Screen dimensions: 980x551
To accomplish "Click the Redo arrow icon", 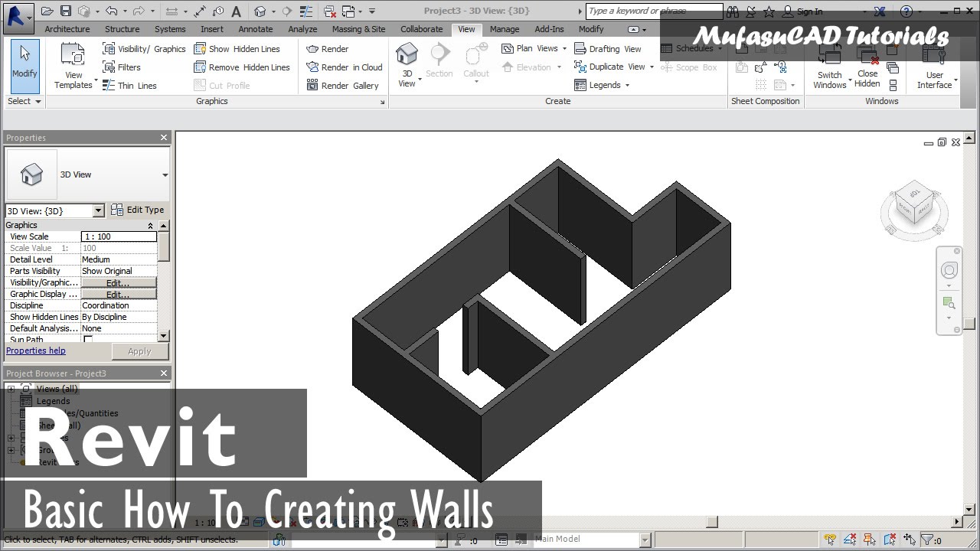I will pos(139,11).
